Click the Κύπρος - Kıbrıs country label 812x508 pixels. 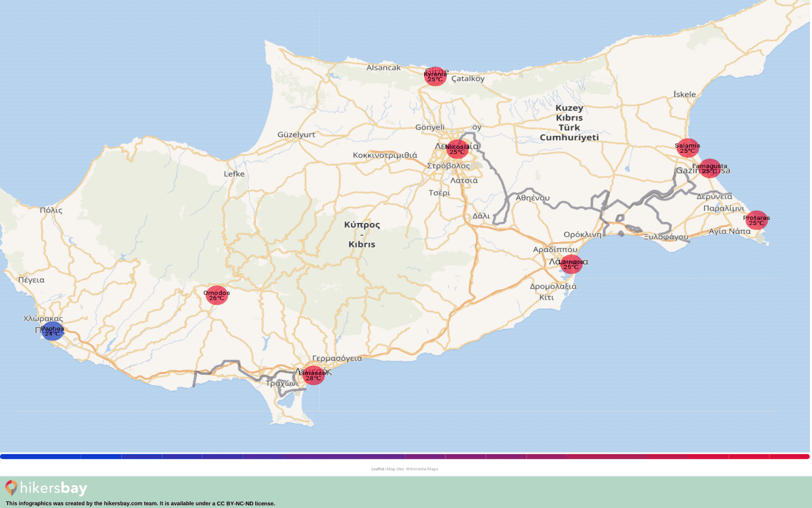coord(362,234)
